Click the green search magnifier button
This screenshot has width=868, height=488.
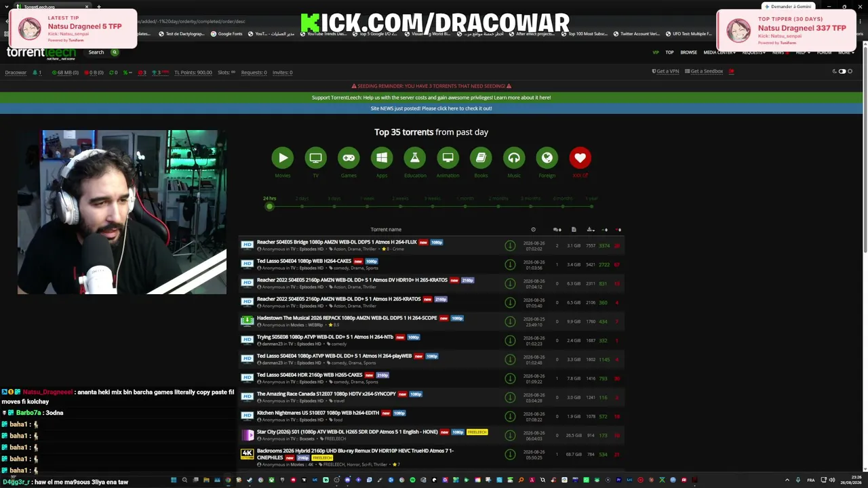click(115, 52)
